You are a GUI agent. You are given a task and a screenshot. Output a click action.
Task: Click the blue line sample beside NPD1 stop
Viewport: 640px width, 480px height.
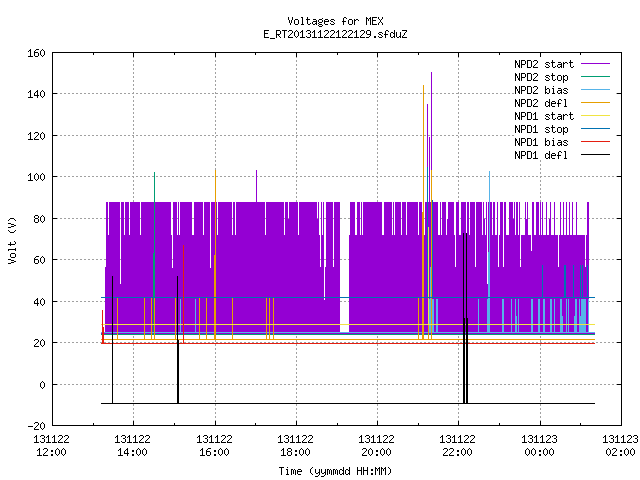tap(595, 129)
